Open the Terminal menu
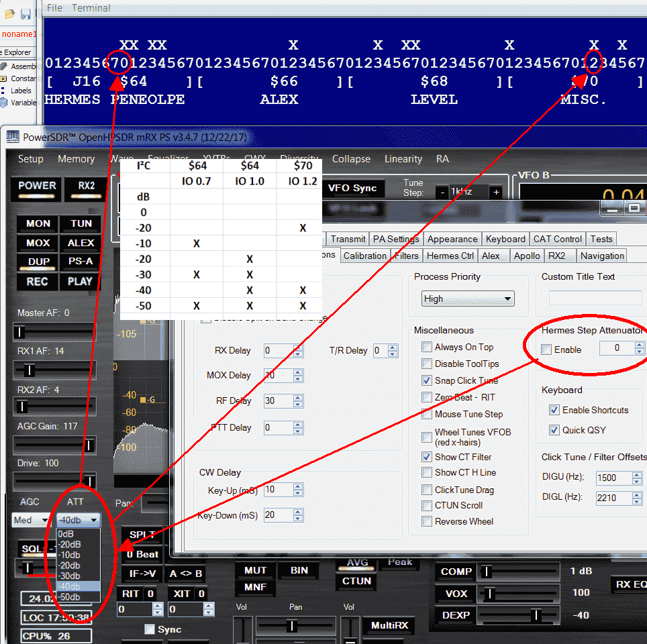The width and height of the screenshot is (647, 644). point(91,8)
